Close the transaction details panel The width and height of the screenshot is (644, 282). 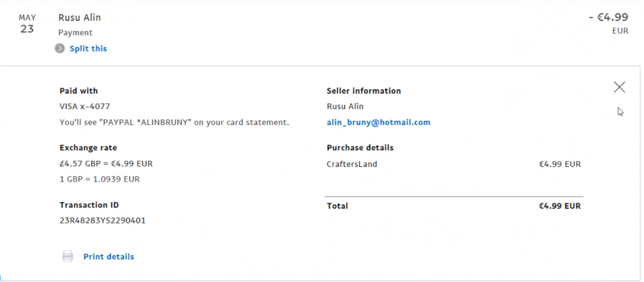(x=619, y=87)
